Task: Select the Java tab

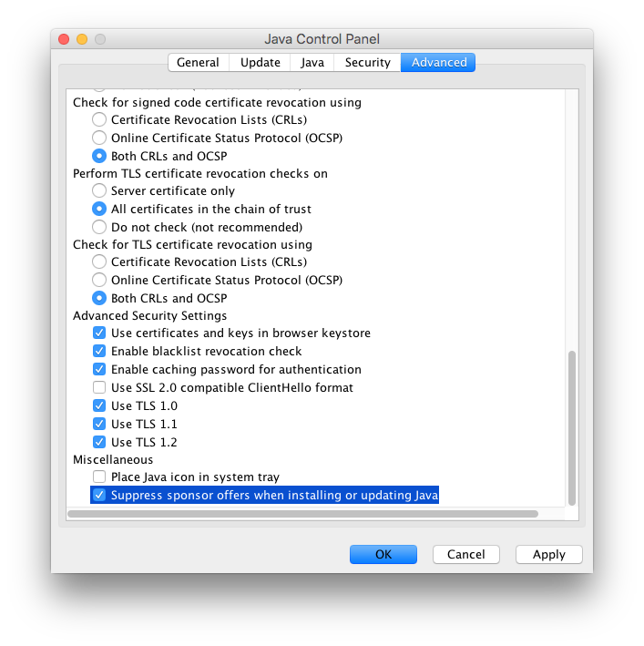Action: click(x=312, y=62)
